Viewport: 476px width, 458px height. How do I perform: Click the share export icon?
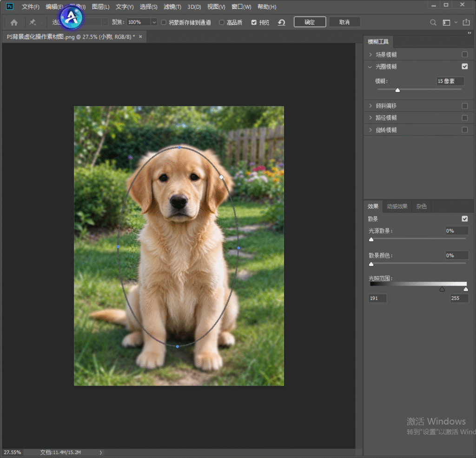click(x=466, y=22)
